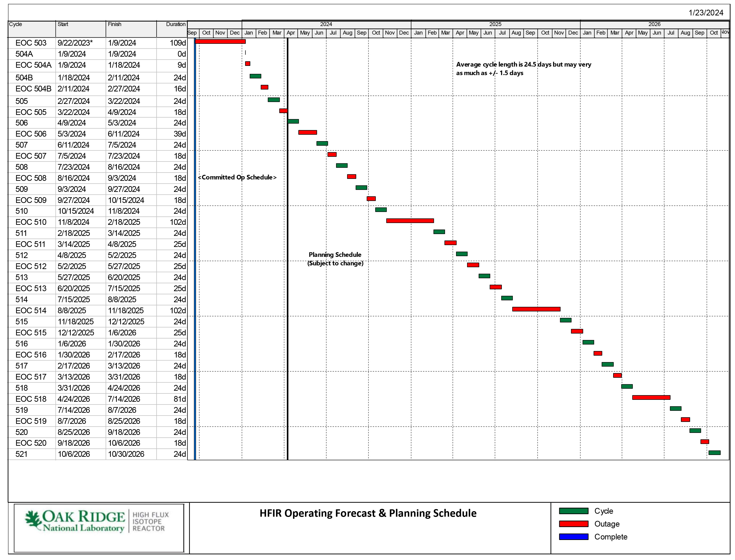
Task: Click the Finish column header
Action: [x=114, y=24]
